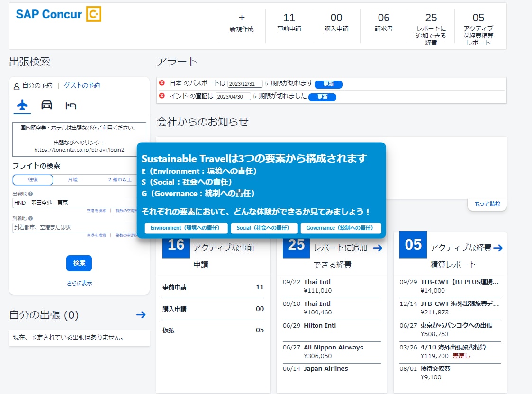
Task: Click 更新 button for passport alert
Action: 328,84
